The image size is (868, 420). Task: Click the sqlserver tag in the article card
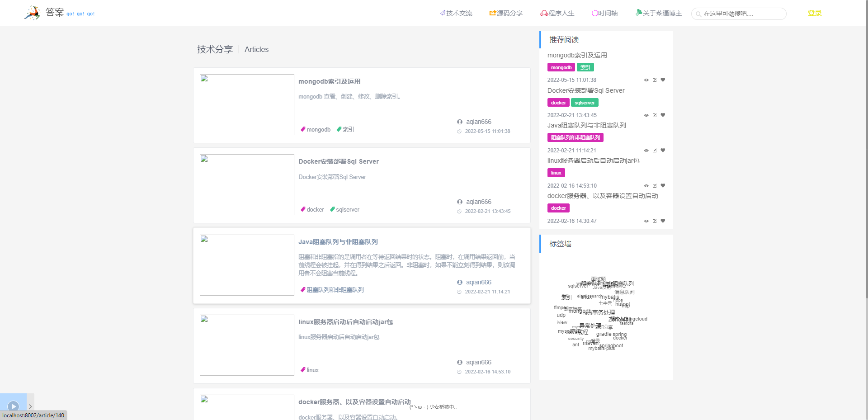[344, 209]
